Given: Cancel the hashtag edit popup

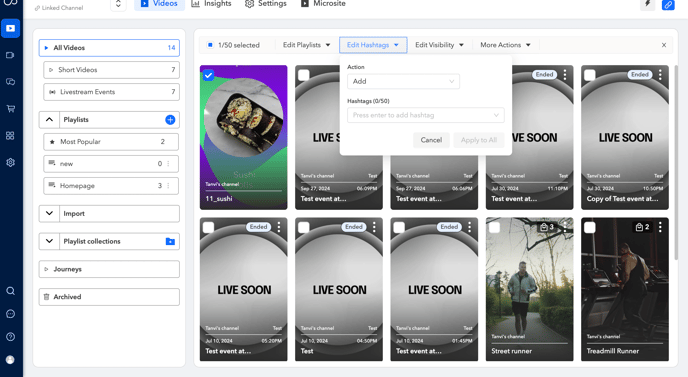Looking at the screenshot, I should pos(431,140).
